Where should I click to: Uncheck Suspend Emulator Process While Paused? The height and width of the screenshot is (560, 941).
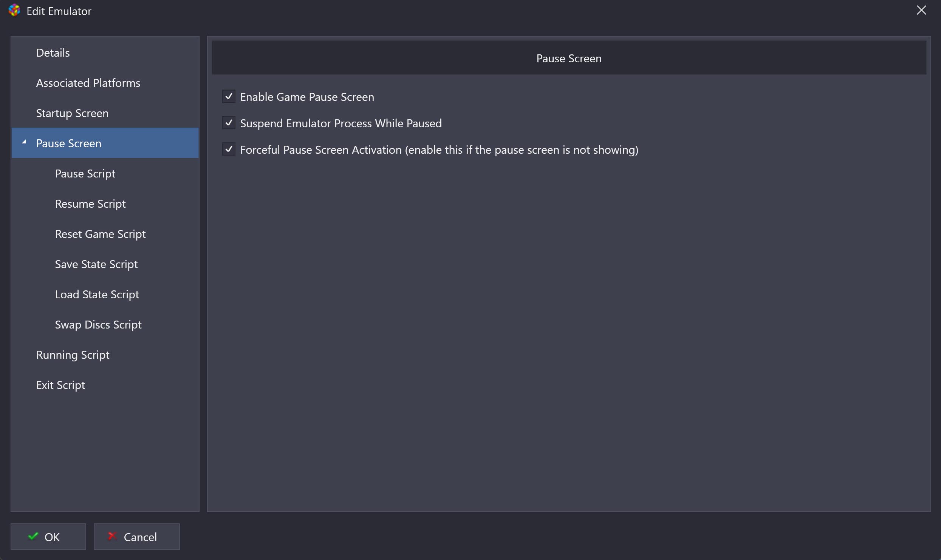coord(229,123)
